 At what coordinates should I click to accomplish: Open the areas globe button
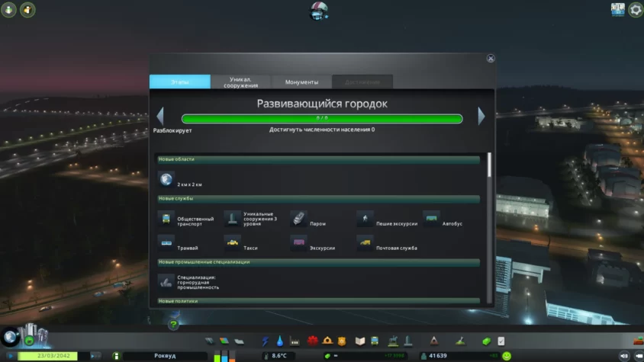pyautogui.click(x=10, y=337)
